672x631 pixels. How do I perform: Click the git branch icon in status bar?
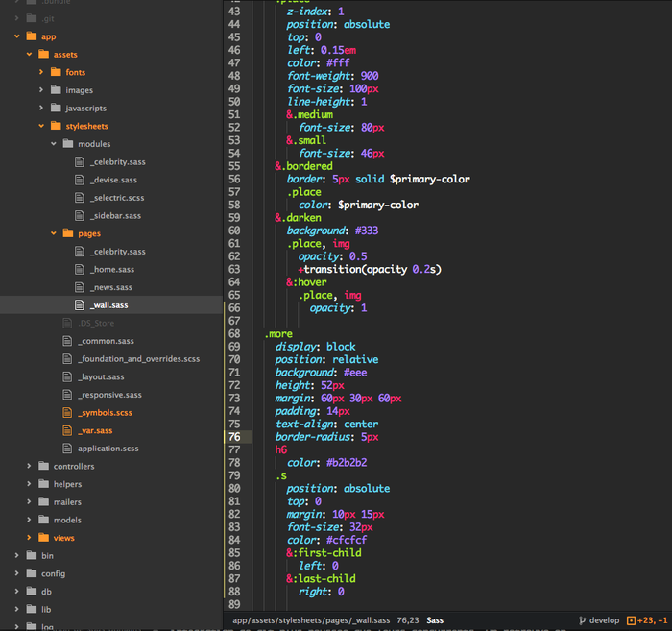[x=582, y=620]
